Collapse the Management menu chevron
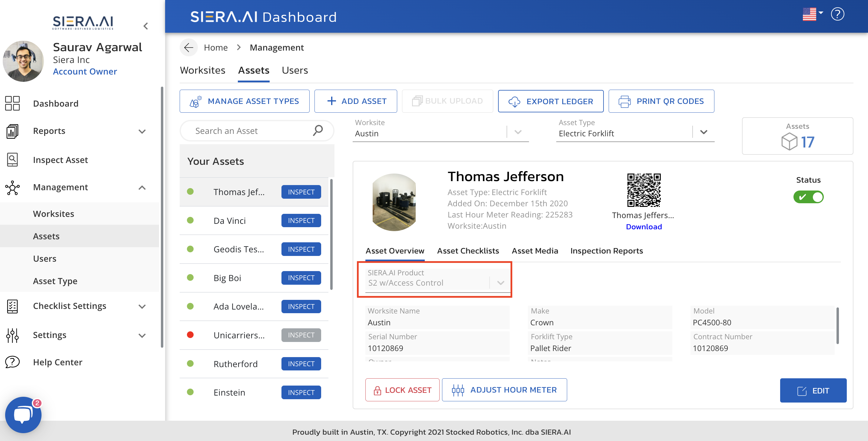This screenshot has height=441, width=868. pyautogui.click(x=142, y=187)
